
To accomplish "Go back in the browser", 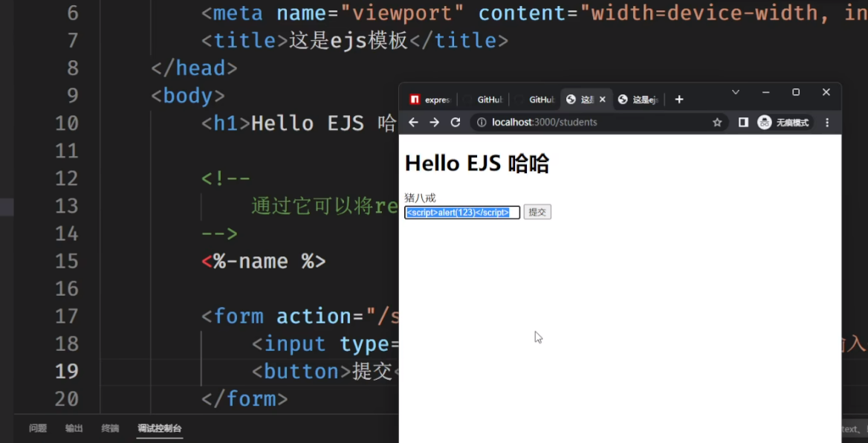I will tap(413, 123).
